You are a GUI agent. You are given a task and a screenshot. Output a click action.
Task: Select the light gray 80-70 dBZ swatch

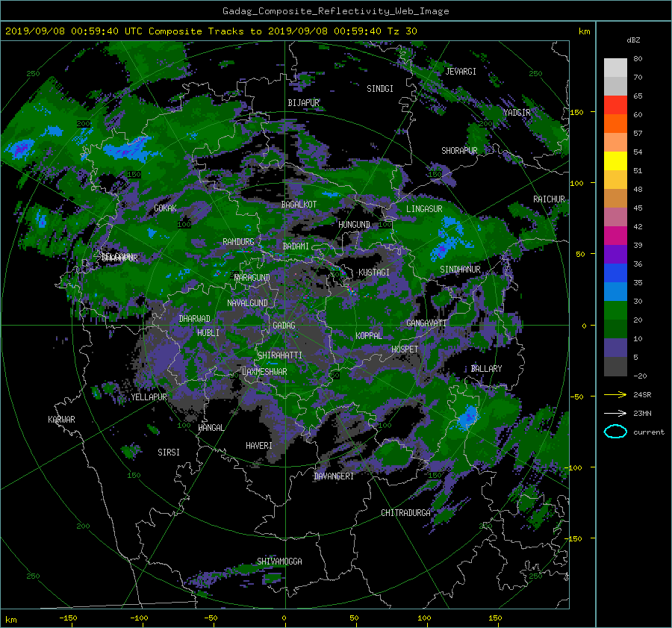click(615, 68)
